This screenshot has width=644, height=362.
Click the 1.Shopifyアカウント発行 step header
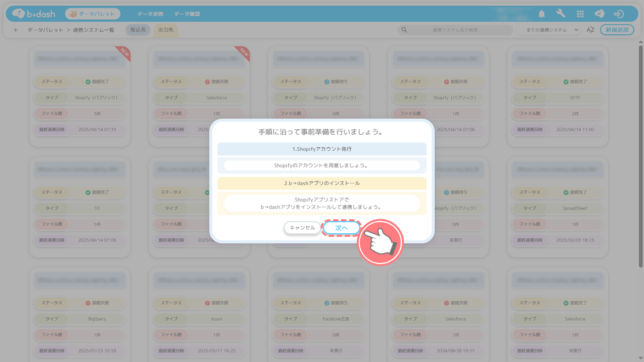[x=322, y=149]
